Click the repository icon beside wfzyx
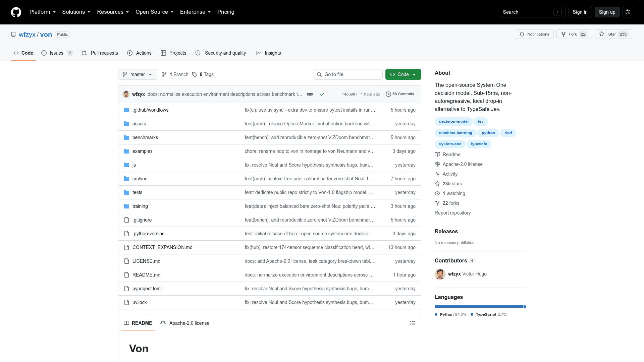This screenshot has height=362, width=644. pyautogui.click(x=13, y=35)
